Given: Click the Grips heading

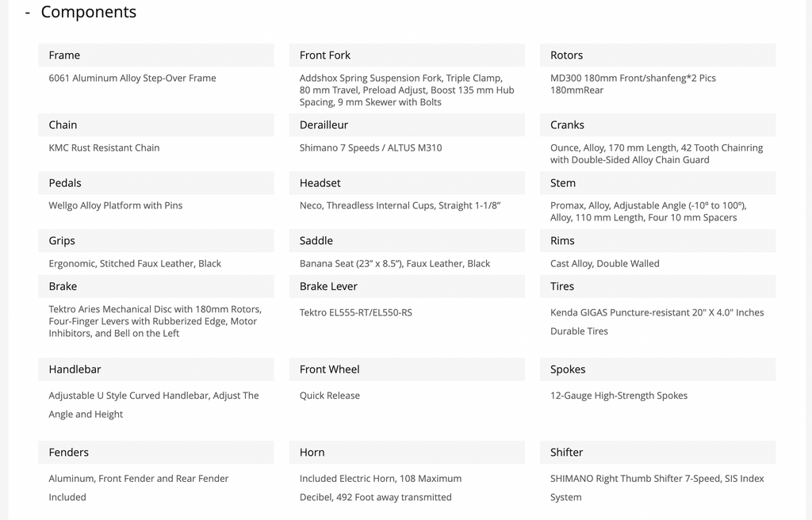Looking at the screenshot, I should (x=62, y=241).
